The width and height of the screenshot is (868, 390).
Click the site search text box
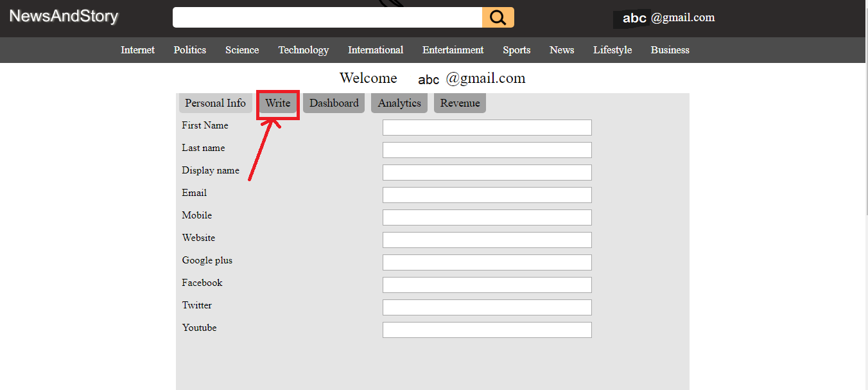point(327,17)
